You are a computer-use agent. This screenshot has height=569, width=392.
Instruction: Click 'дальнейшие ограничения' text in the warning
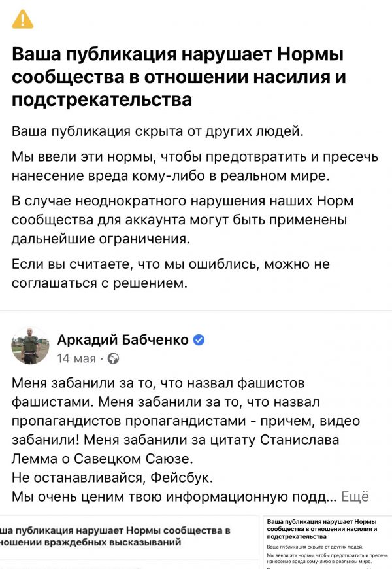(x=101, y=239)
